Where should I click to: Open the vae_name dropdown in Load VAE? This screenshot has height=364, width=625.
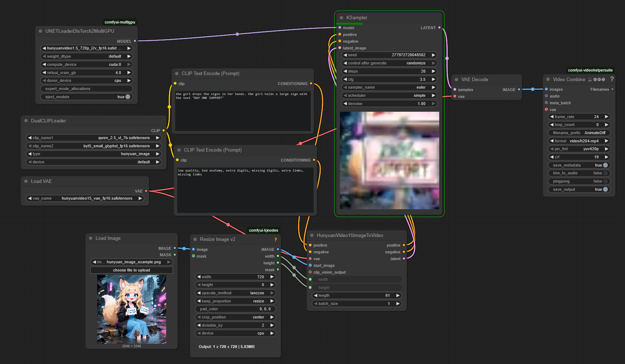85,198
